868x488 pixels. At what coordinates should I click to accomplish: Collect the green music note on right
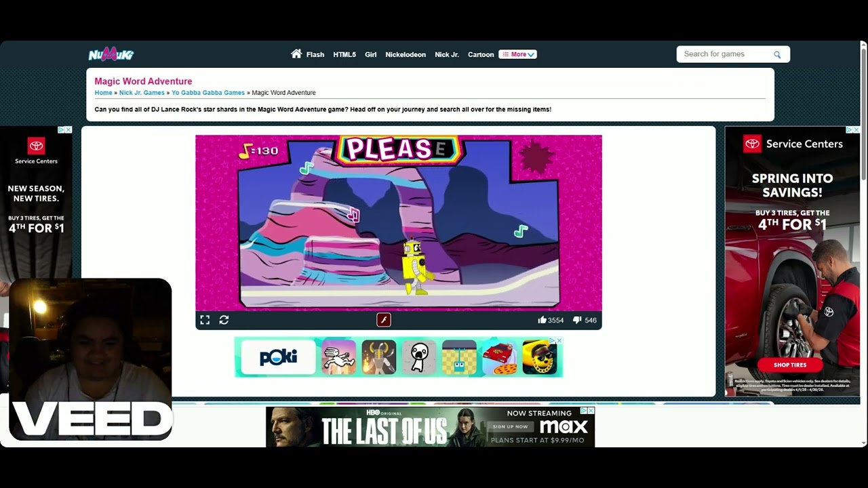pos(521,232)
